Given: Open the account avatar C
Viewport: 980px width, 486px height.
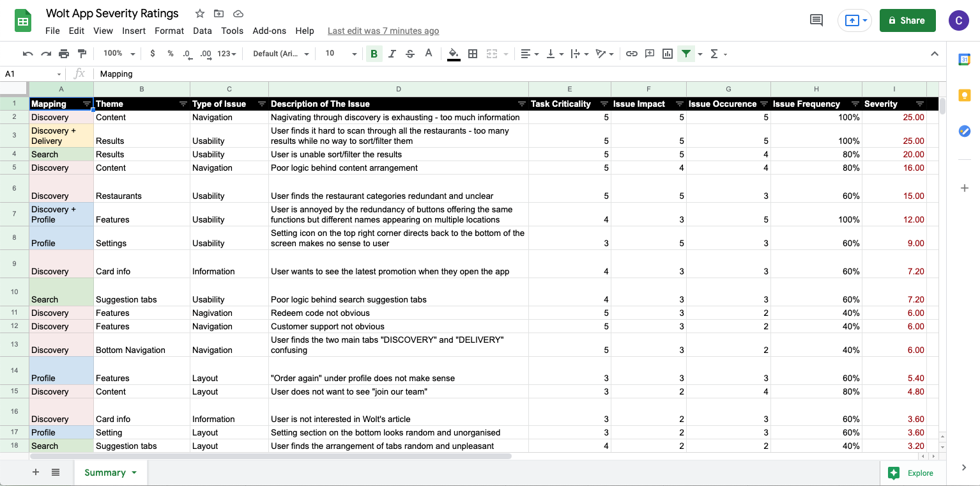Looking at the screenshot, I should pyautogui.click(x=959, y=20).
